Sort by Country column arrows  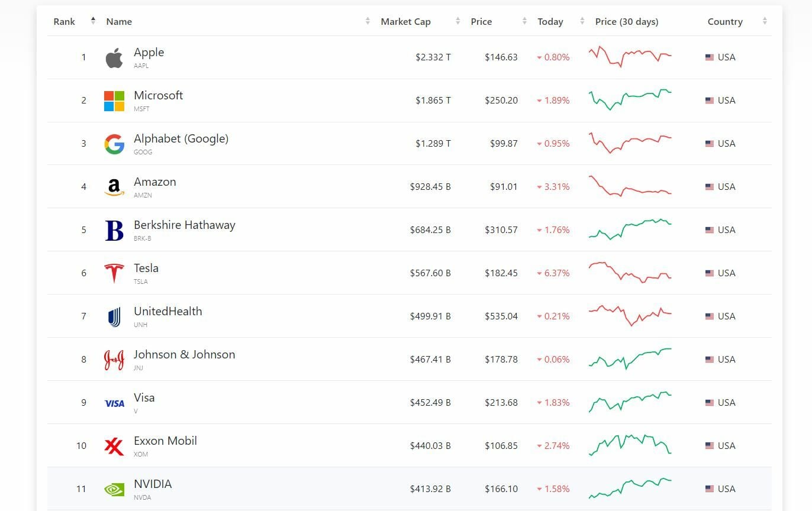pos(765,21)
